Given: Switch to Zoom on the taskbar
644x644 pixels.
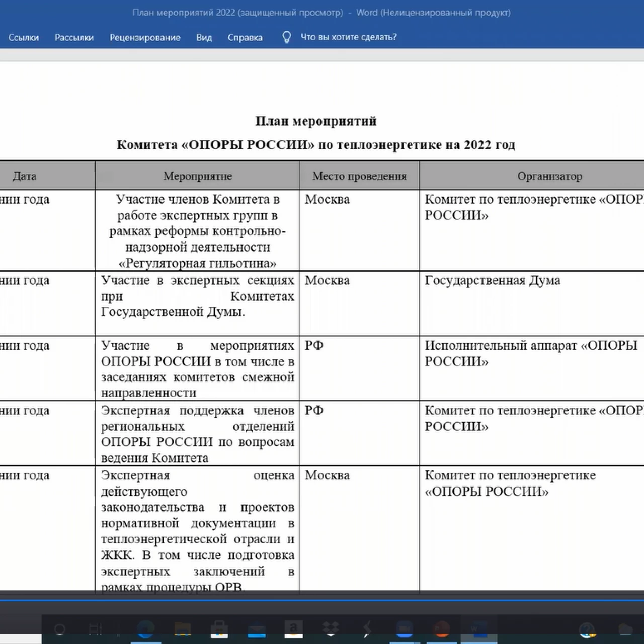Looking at the screenshot, I should (404, 629).
